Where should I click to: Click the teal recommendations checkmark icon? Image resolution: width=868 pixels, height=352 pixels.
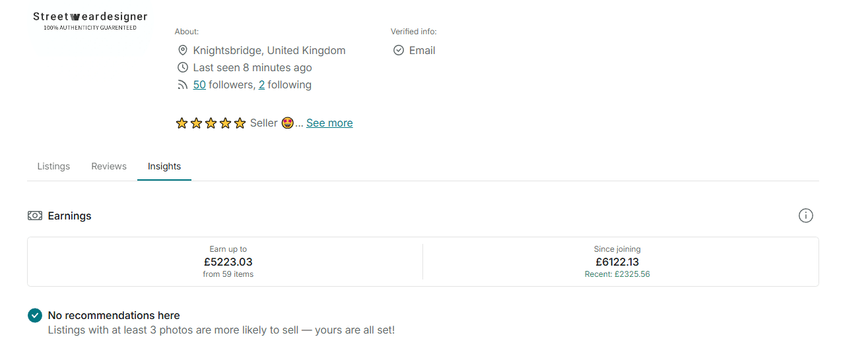tap(35, 316)
